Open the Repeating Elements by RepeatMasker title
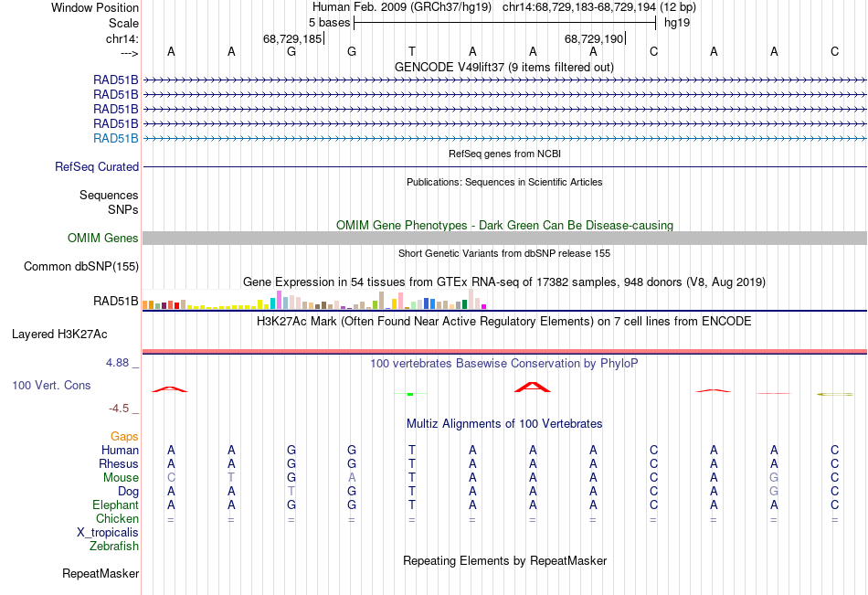The width and height of the screenshot is (868, 595). (x=504, y=560)
